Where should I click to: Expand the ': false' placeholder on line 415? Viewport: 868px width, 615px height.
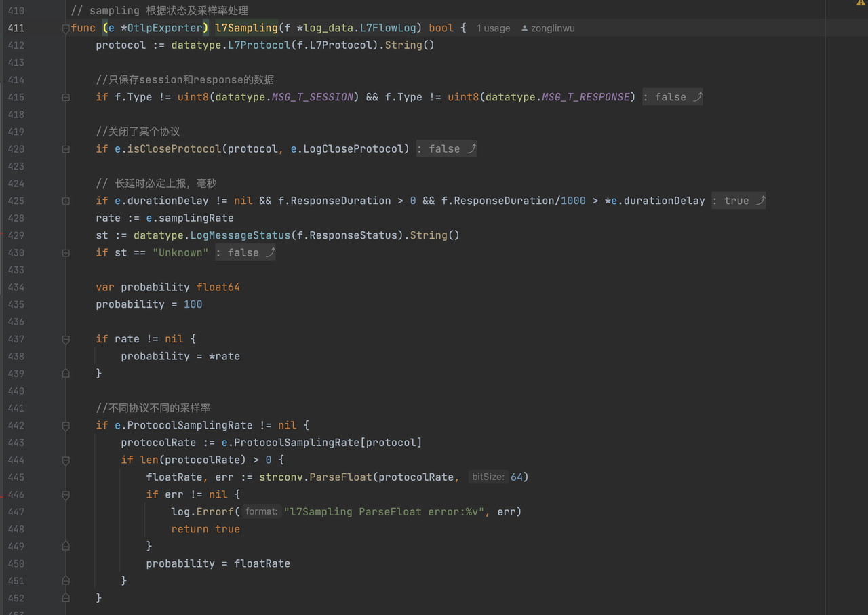coord(673,97)
